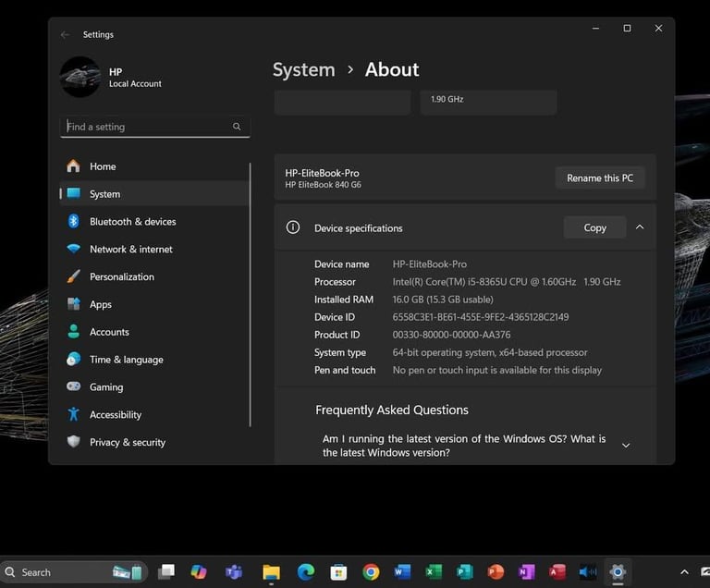Click the Find a setting search field
This screenshot has height=588, width=710.
155,127
